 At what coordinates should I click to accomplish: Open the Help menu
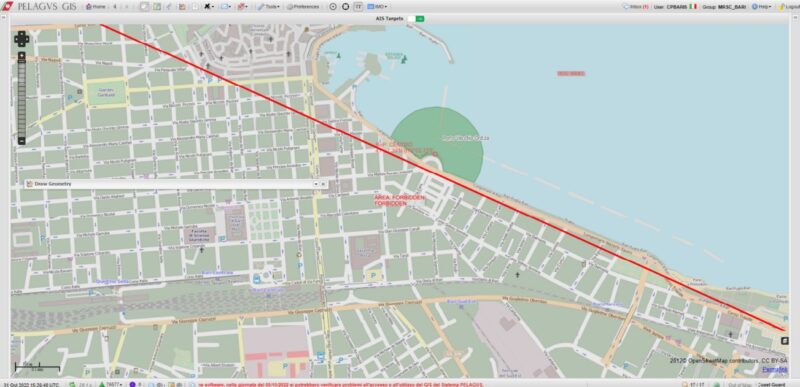(761, 7)
